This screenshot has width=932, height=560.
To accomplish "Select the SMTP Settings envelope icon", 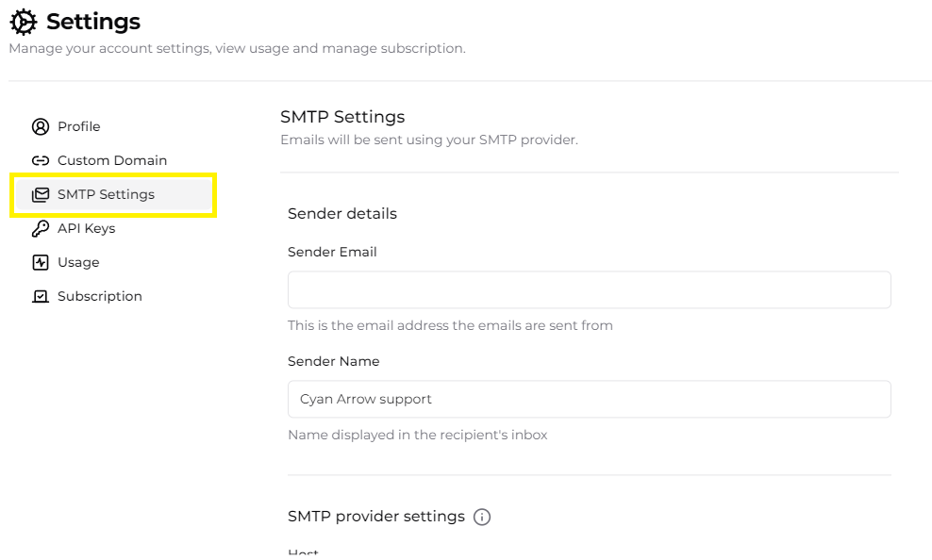I will pyautogui.click(x=40, y=194).
